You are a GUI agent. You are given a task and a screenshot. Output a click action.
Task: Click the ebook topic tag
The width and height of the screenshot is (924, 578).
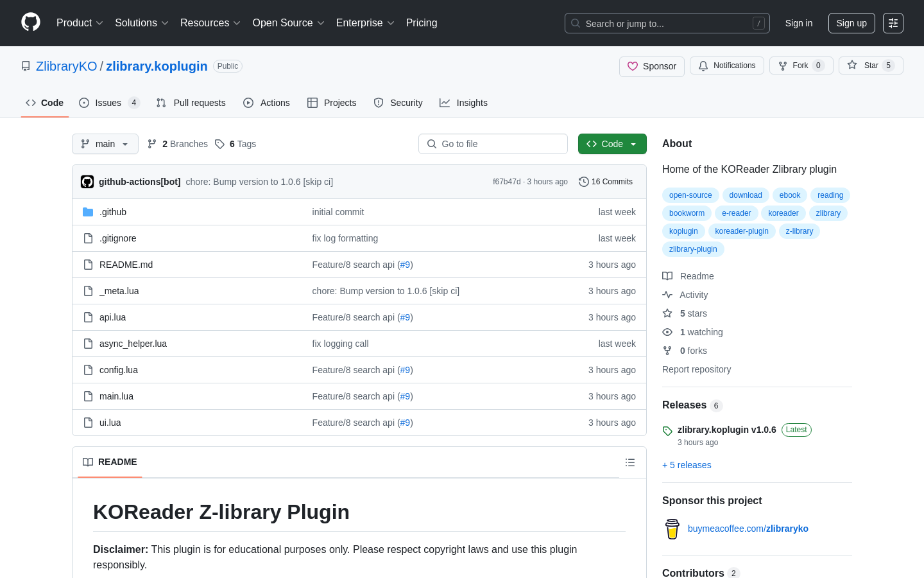tap(790, 195)
